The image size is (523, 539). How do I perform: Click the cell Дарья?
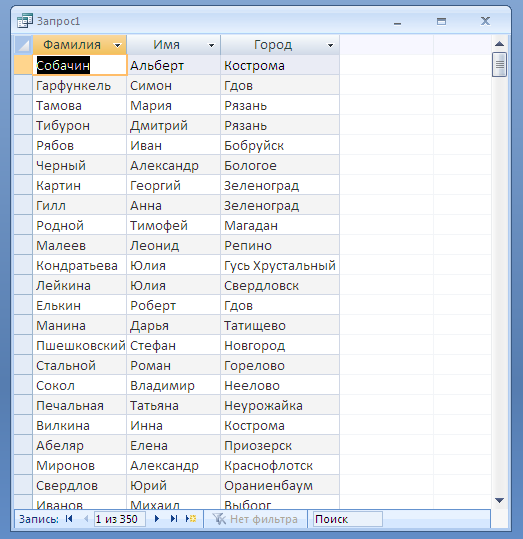click(x=174, y=325)
